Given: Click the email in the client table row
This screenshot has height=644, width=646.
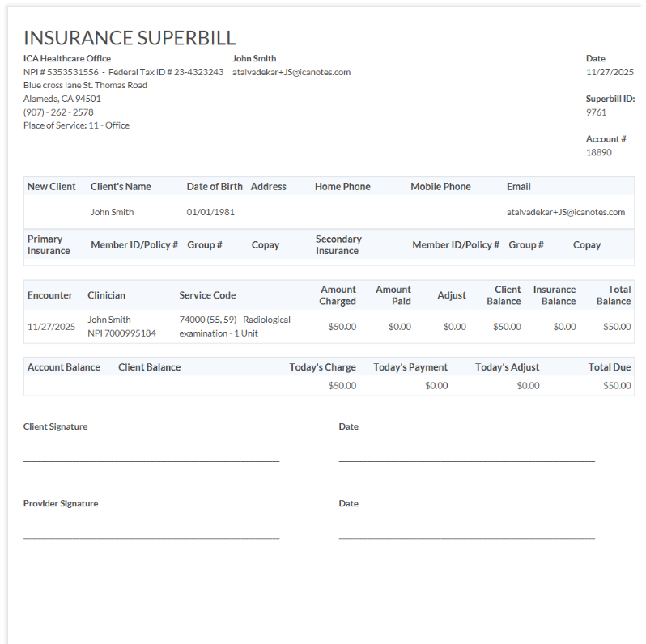Looking at the screenshot, I should point(565,212).
